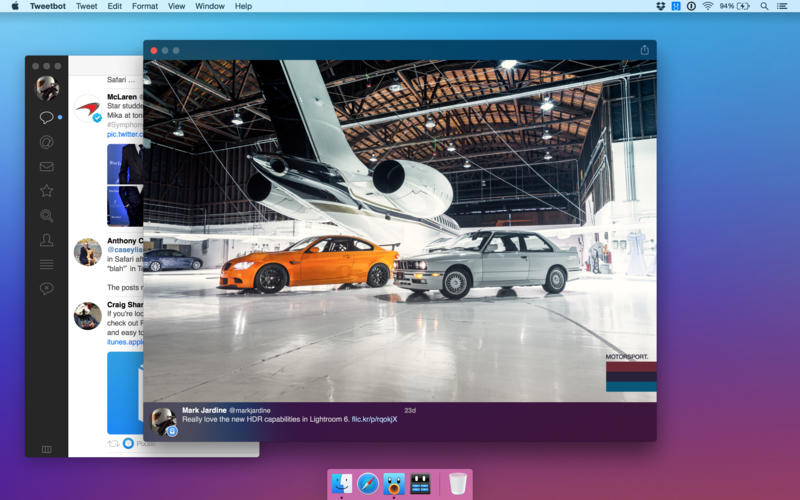This screenshot has height=500, width=800.
Task: Open the Timeline tab in sidebar
Action: (x=46, y=118)
